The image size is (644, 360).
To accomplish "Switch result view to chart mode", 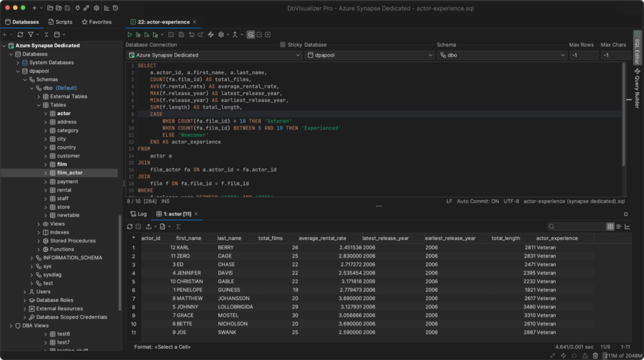I will 627,227.
